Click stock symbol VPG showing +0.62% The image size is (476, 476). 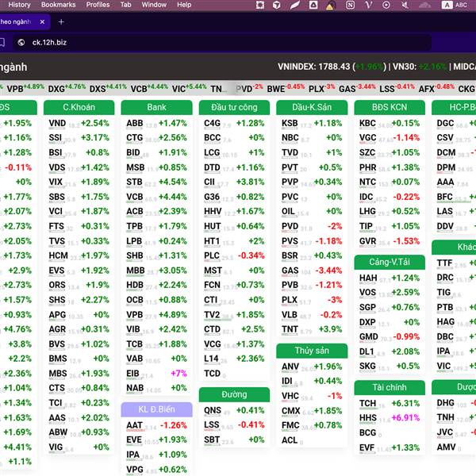[135, 470]
